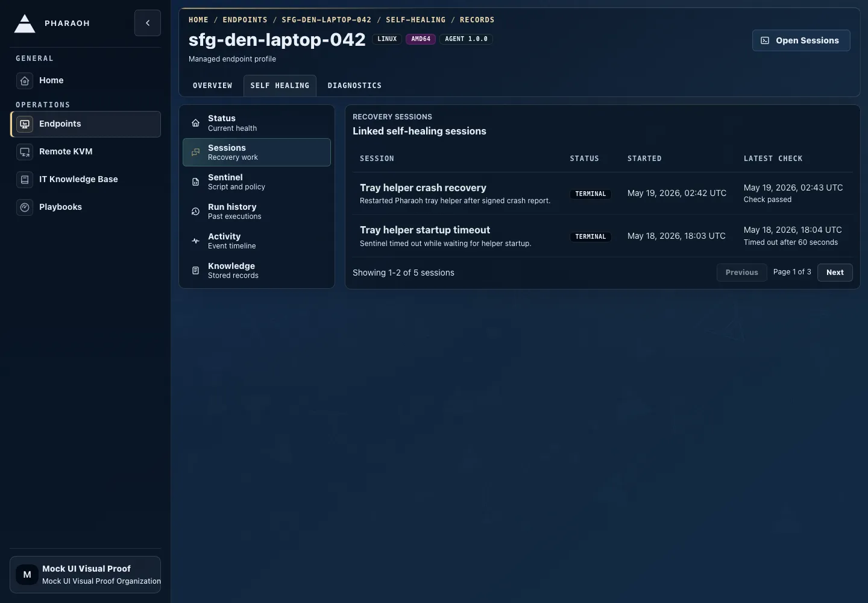Image resolution: width=868 pixels, height=603 pixels.
Task: Click the Previous page button
Action: [x=742, y=273]
